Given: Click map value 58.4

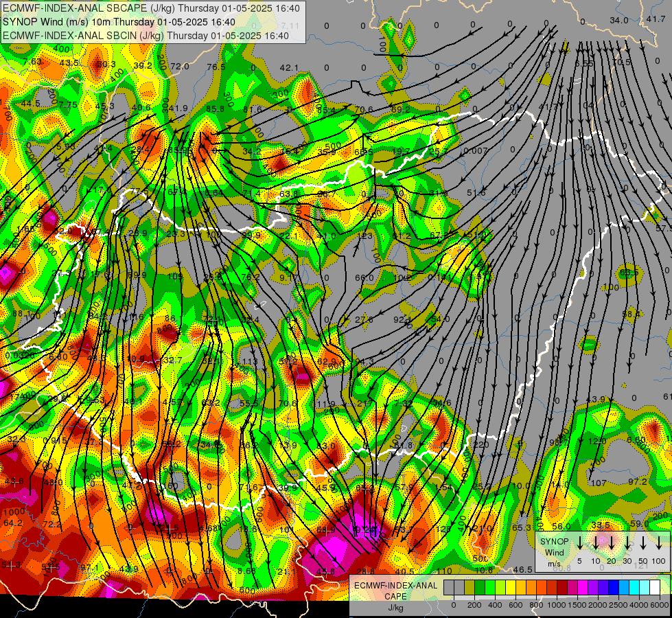Looking at the screenshot, I should tap(631, 314).
